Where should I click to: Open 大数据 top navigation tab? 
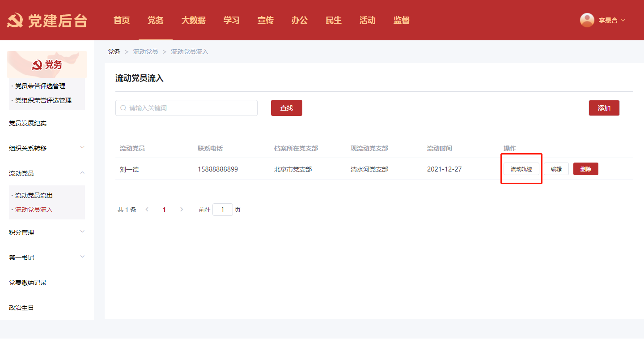coord(193,21)
